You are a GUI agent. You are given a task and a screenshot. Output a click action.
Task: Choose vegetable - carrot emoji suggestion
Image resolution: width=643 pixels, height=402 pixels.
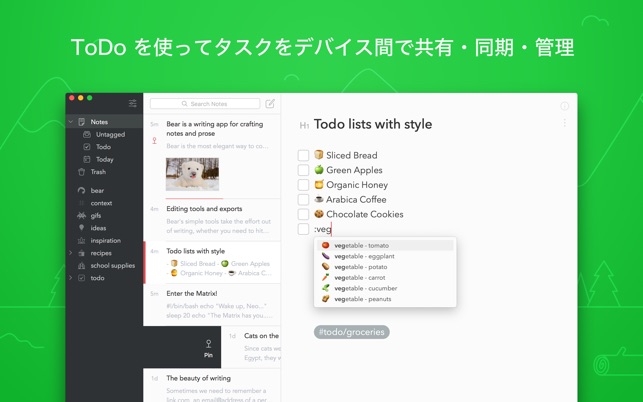pyautogui.click(x=385, y=278)
